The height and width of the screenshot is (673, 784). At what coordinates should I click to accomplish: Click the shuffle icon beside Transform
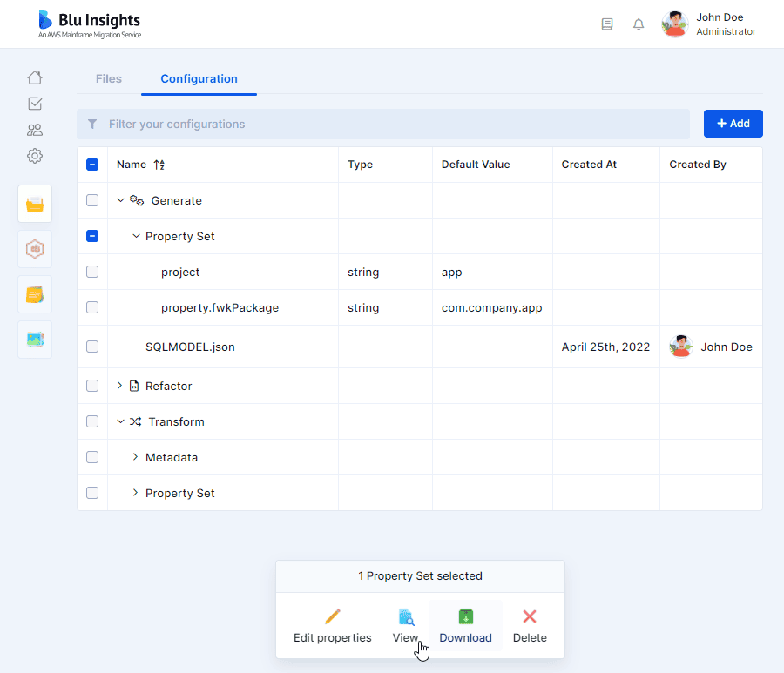coord(136,421)
